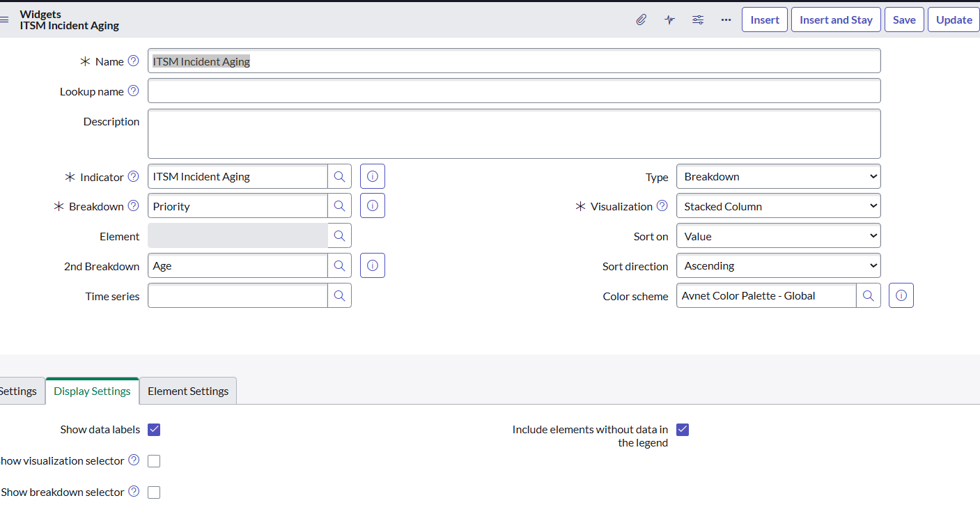Screen dimensions: 980x505
Task: Click the attachments paperclip icon
Action: (641, 20)
